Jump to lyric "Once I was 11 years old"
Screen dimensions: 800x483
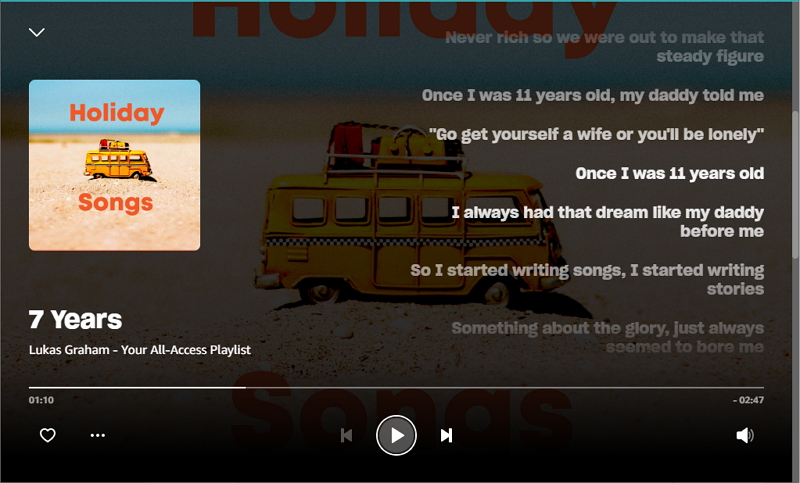[x=669, y=173]
